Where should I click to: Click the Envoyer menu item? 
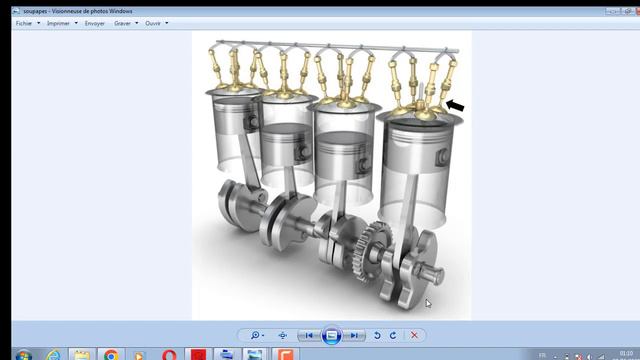click(x=95, y=23)
